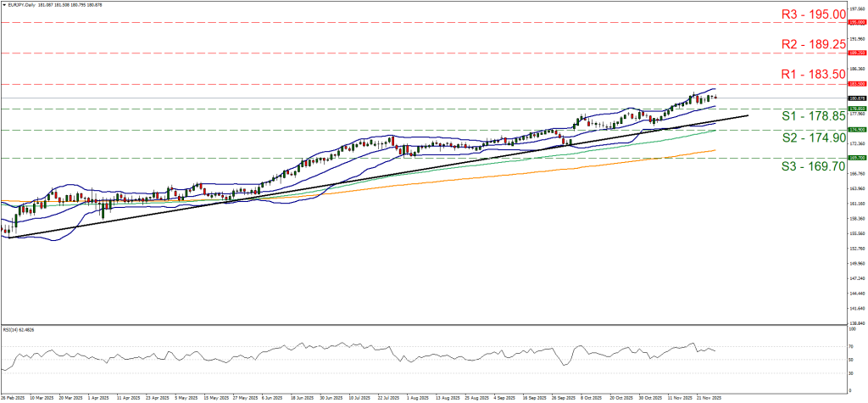Select the R2 - 189.25 resistance label
Image resolution: width=868 pixels, height=403 pixels.
(x=813, y=44)
